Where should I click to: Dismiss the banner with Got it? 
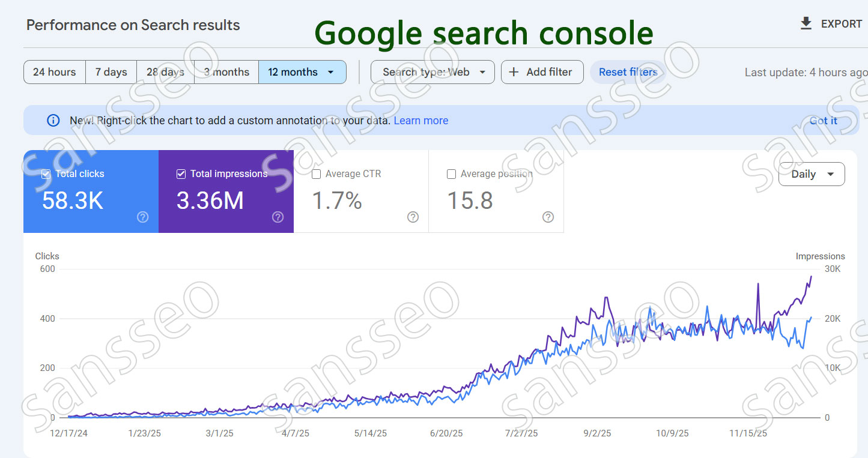click(823, 121)
